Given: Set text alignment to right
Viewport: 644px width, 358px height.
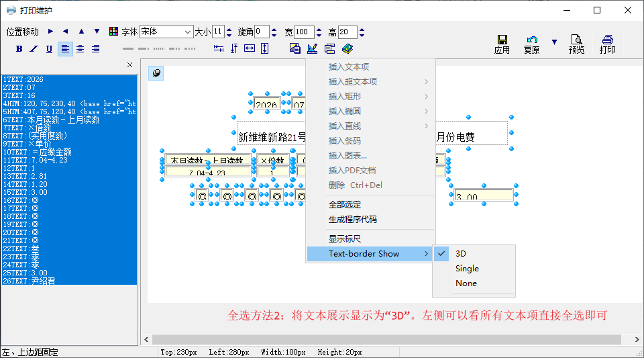Looking at the screenshot, I should pos(96,49).
